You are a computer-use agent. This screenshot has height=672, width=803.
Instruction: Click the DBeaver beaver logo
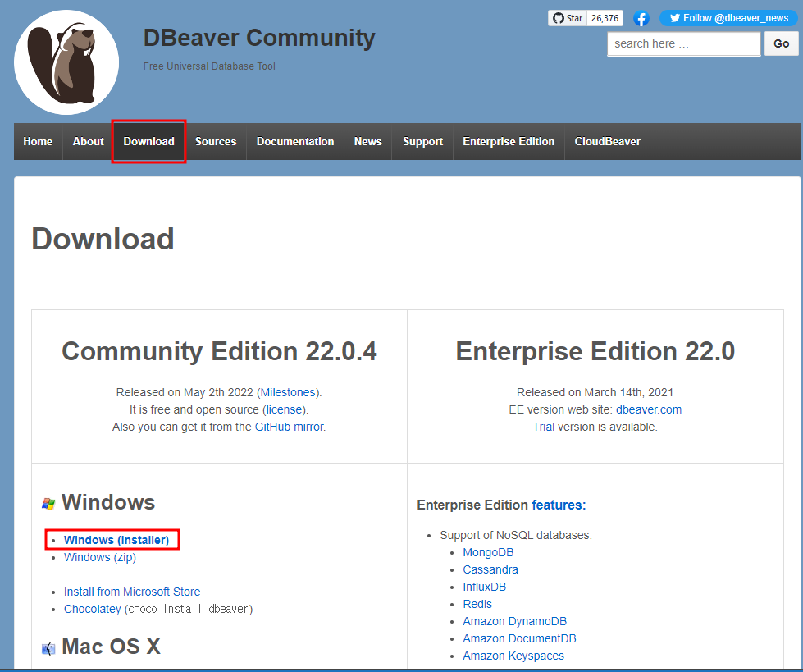click(x=66, y=62)
